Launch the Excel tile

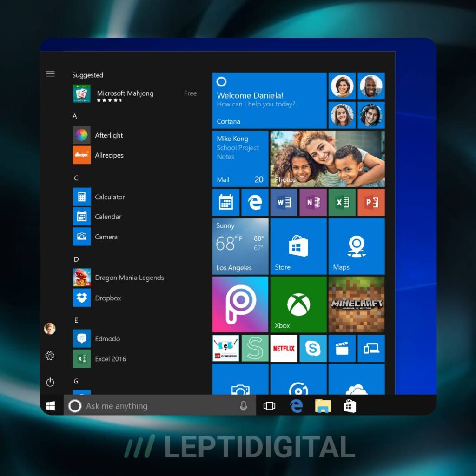click(342, 202)
